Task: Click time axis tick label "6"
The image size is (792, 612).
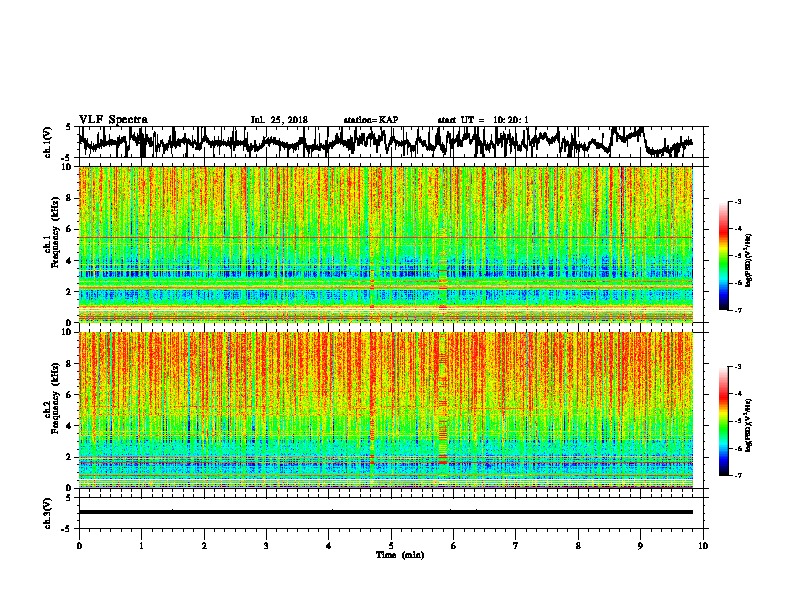Action: [454, 546]
